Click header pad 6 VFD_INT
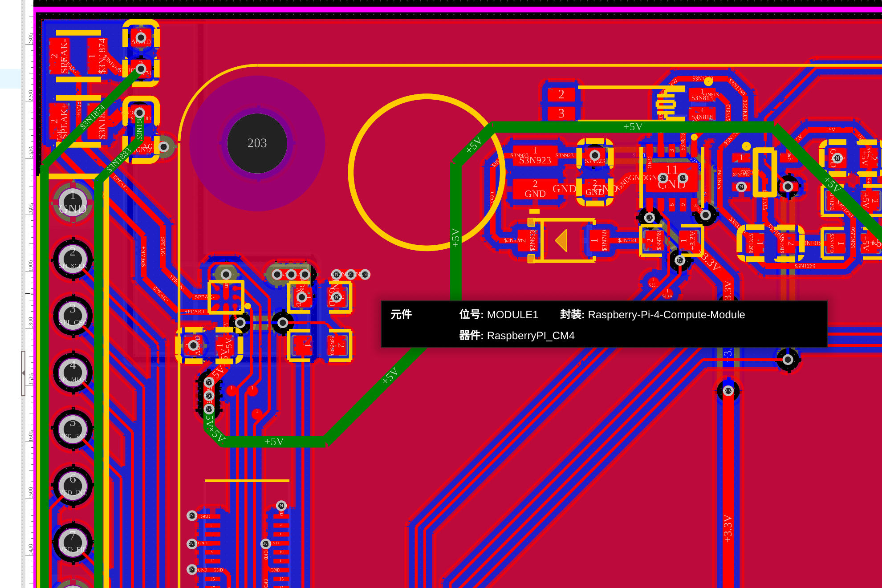Image resolution: width=882 pixels, height=588 pixels. click(x=73, y=486)
